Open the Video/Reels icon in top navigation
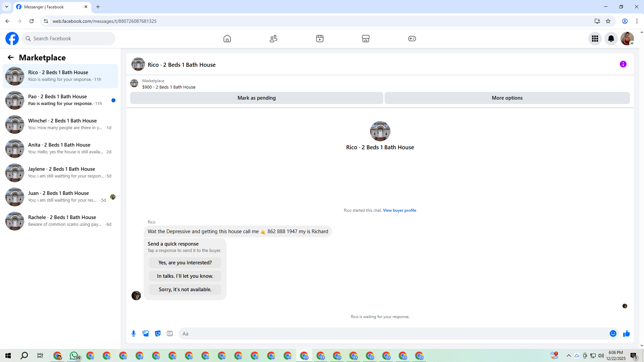644x362 pixels. [320, 39]
